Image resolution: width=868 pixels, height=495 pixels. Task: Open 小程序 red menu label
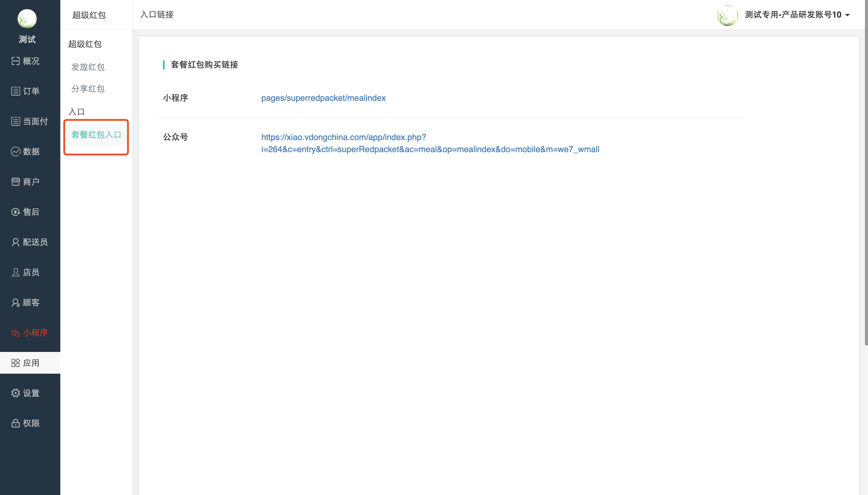(35, 333)
